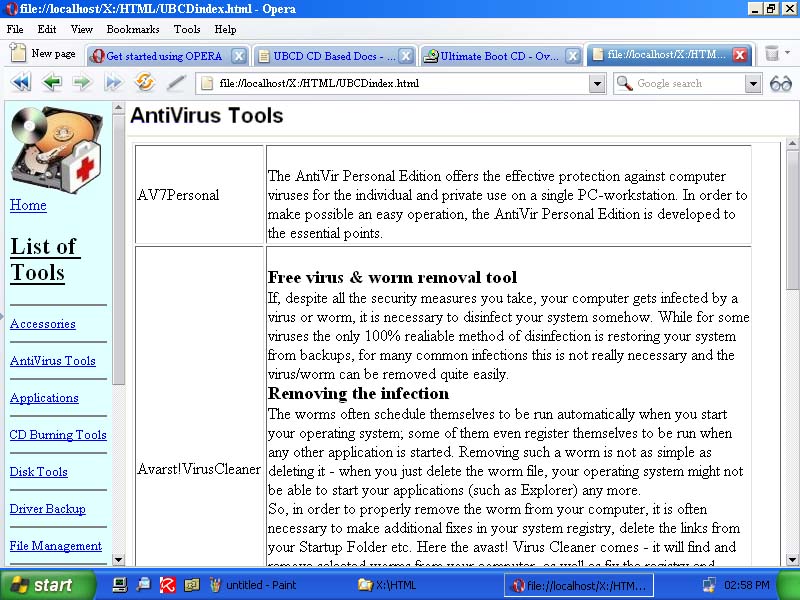Click the Rewind navigation icon
The image size is (800, 600).
(19, 83)
